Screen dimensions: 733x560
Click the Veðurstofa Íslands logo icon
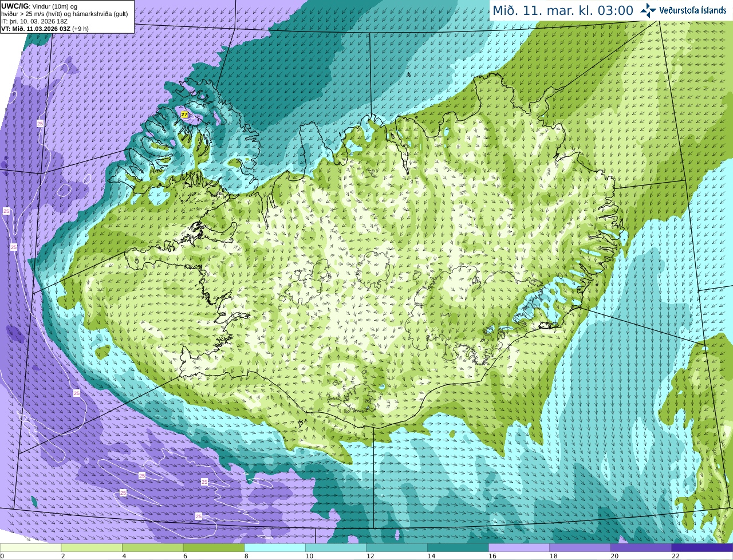coord(648,10)
